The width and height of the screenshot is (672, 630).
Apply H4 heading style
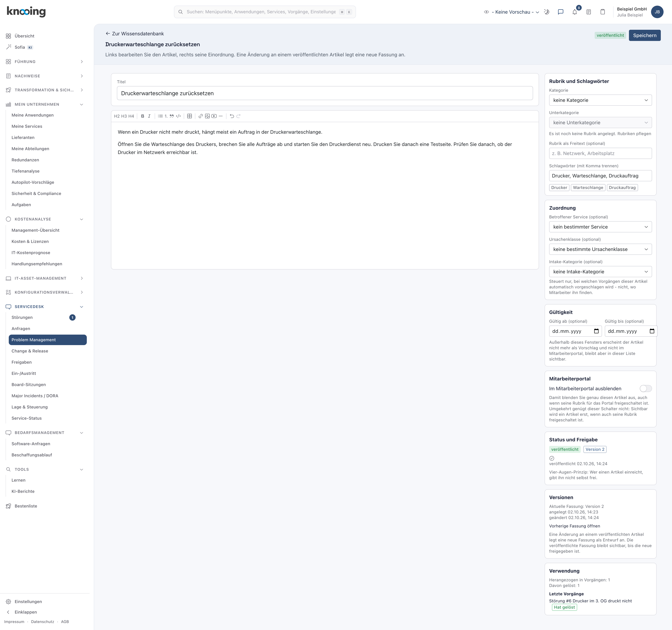(131, 116)
